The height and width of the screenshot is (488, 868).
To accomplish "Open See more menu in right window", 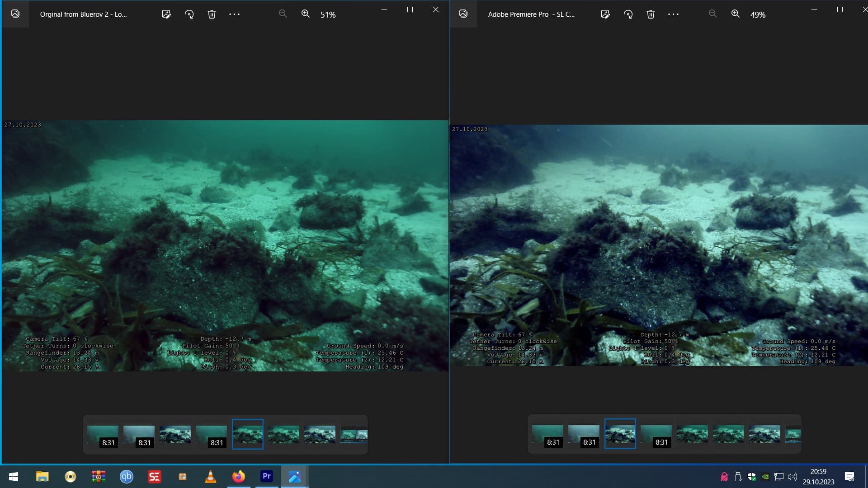I will point(673,14).
